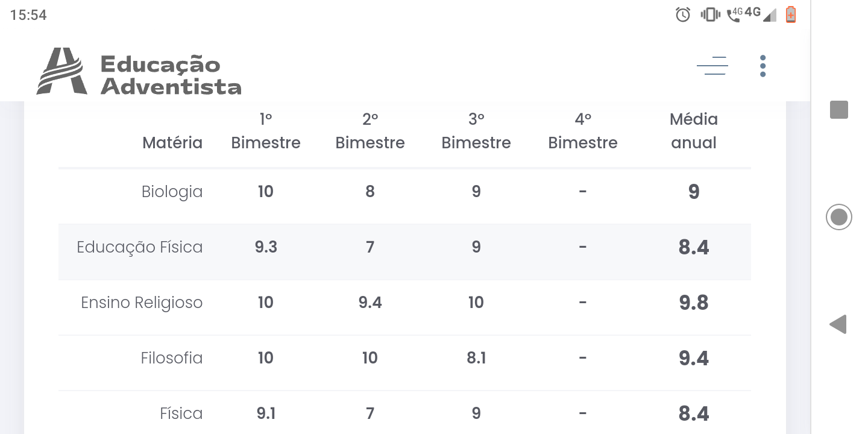The image size is (868, 434).
Task: Select the Educação Física subject
Action: [139, 247]
